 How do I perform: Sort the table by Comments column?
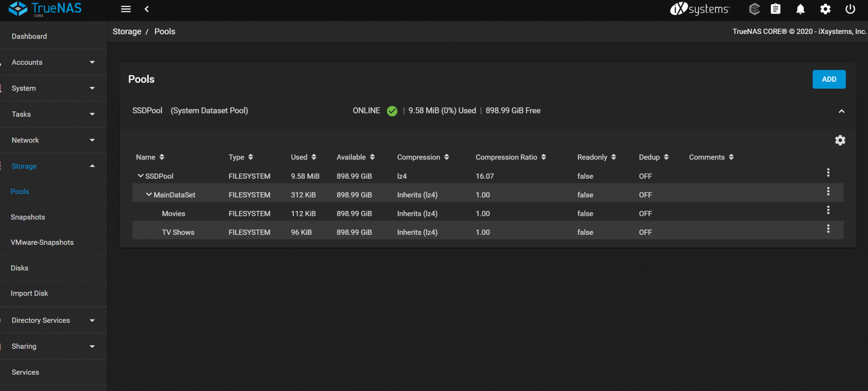[x=711, y=157]
